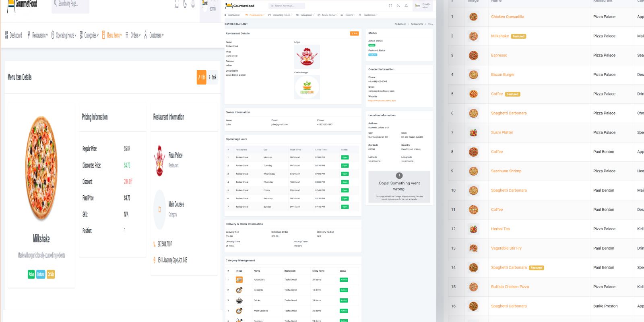This screenshot has height=322, width=644.
Task: Click the Open badge for Monday hours
Action: click(x=345, y=157)
